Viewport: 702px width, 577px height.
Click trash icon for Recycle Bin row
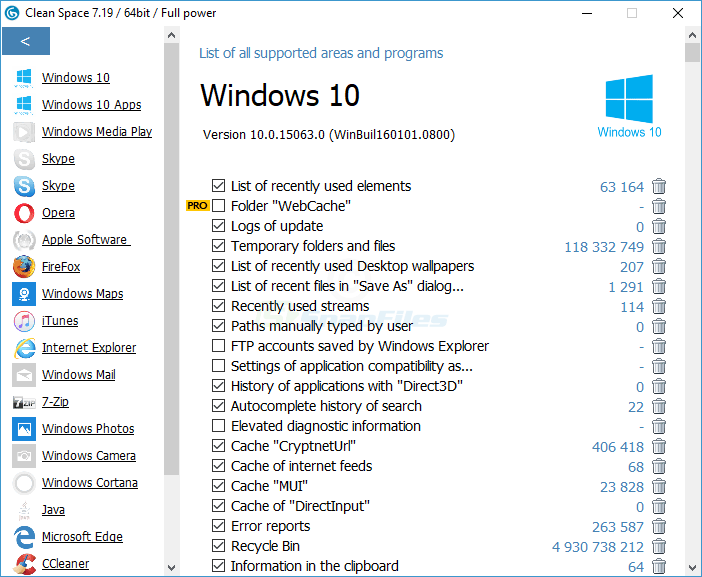coord(659,547)
